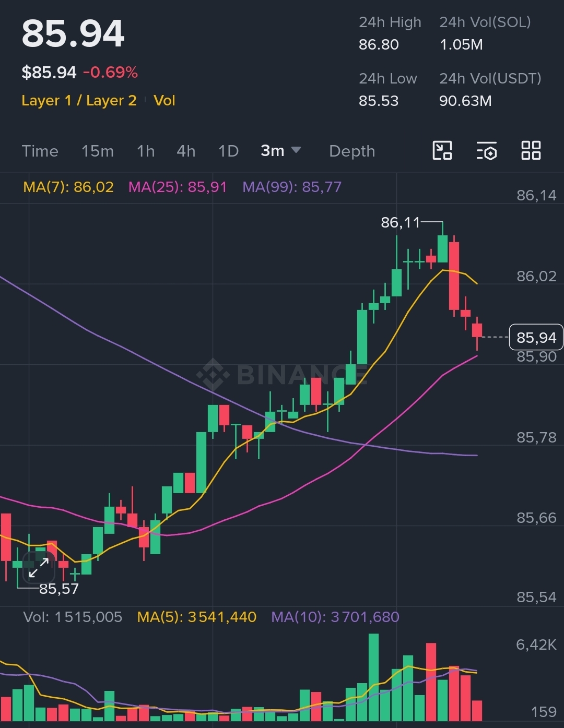564x728 pixels.
Task: Switch to the Depth tab
Action: [352, 151]
